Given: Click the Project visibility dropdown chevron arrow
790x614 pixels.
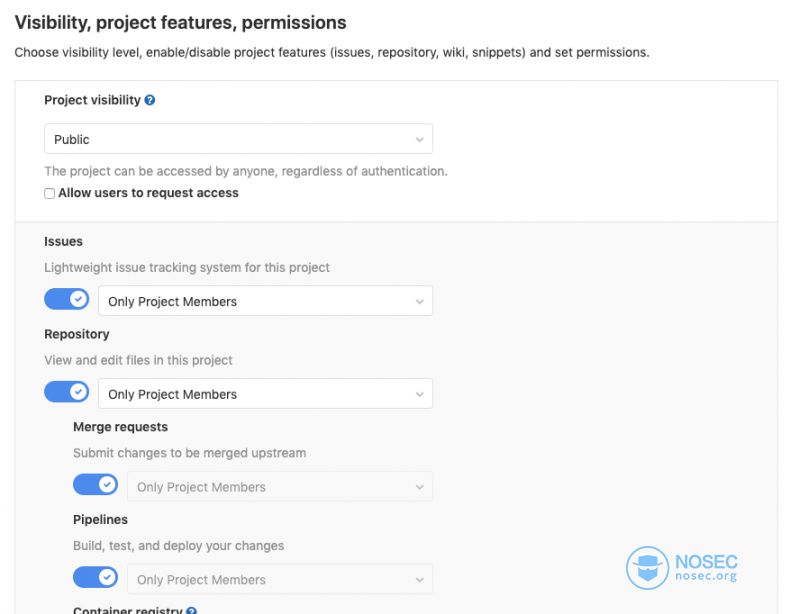Looking at the screenshot, I should 419,140.
